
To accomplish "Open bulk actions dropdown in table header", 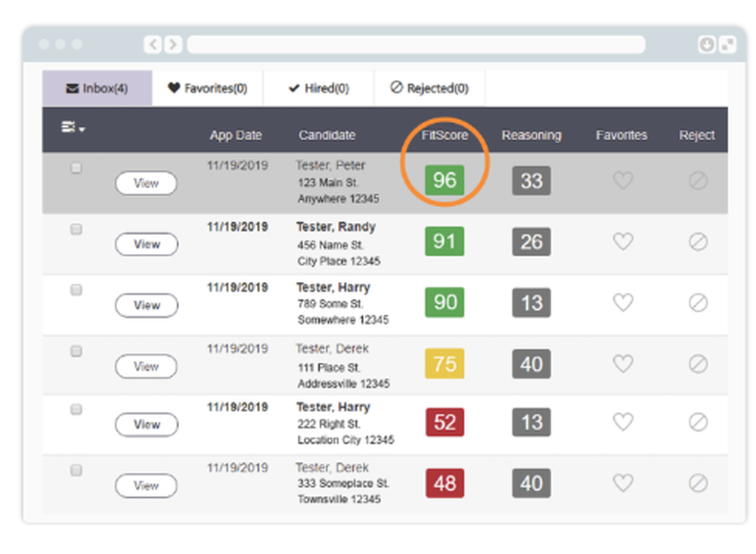I will [x=73, y=128].
